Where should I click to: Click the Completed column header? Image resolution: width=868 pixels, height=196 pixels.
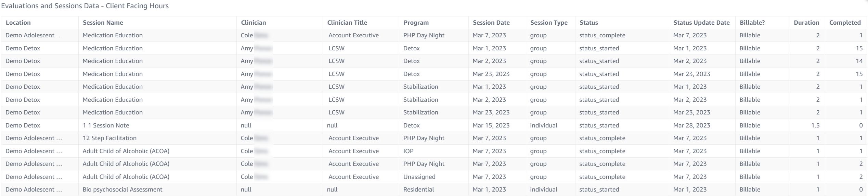click(x=844, y=23)
